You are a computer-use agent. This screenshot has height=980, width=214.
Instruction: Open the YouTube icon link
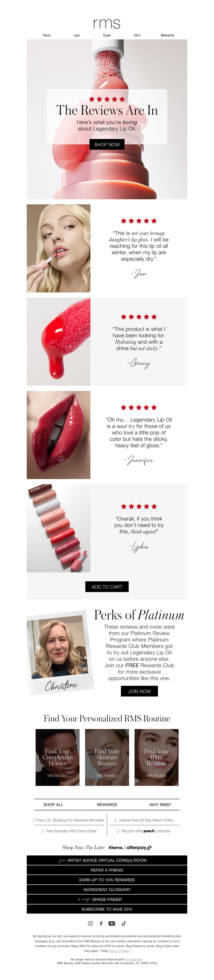pyautogui.click(x=112, y=923)
